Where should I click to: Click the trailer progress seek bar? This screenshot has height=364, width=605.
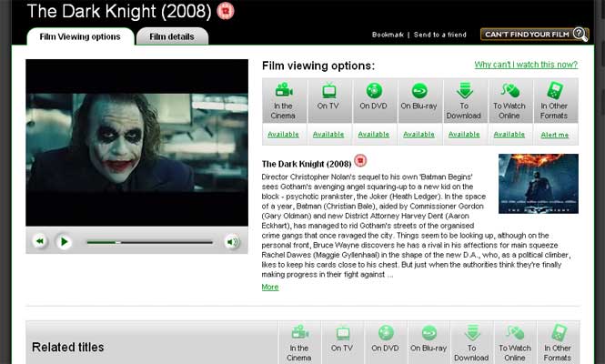point(150,242)
